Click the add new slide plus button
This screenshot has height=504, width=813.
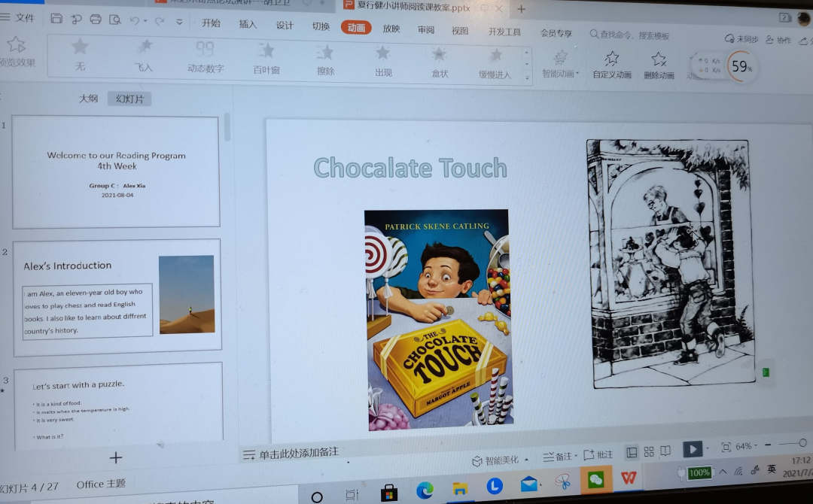click(x=116, y=458)
